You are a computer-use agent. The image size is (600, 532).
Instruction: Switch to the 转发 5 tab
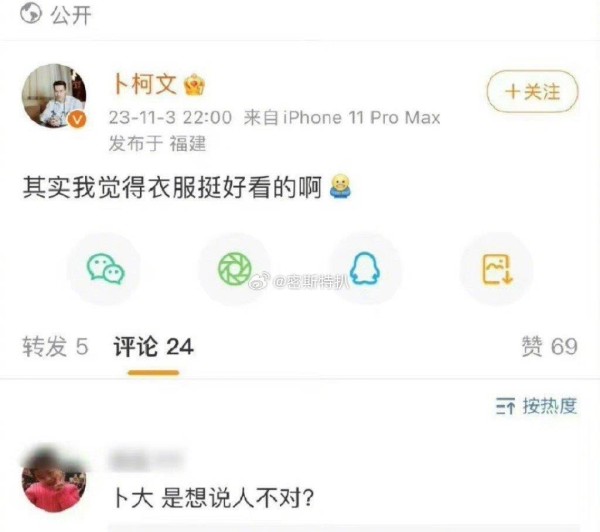[x=55, y=347]
